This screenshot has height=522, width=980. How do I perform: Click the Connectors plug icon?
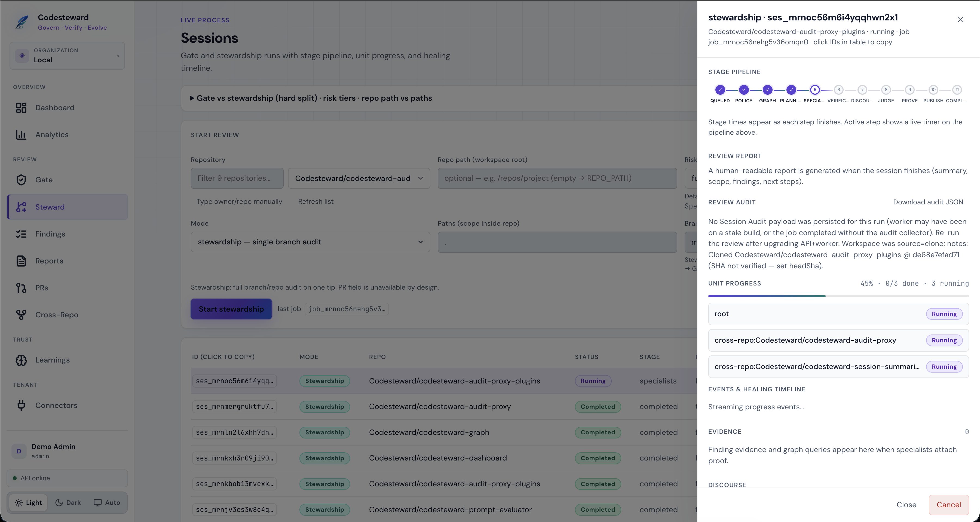coord(21,406)
